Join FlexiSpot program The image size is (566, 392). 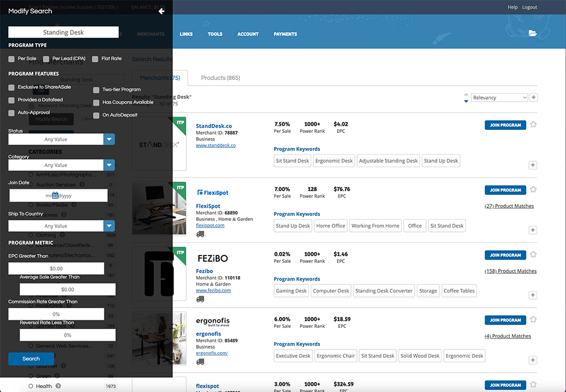505,190
